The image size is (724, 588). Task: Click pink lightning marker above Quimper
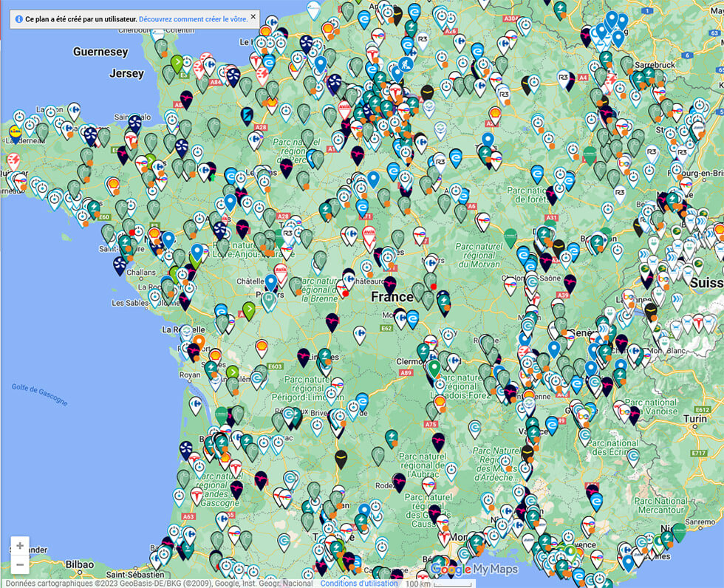pos(13,160)
